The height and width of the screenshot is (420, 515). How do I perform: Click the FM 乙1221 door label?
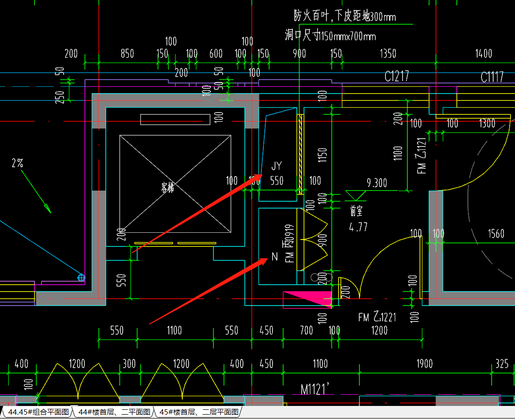pos(377,317)
